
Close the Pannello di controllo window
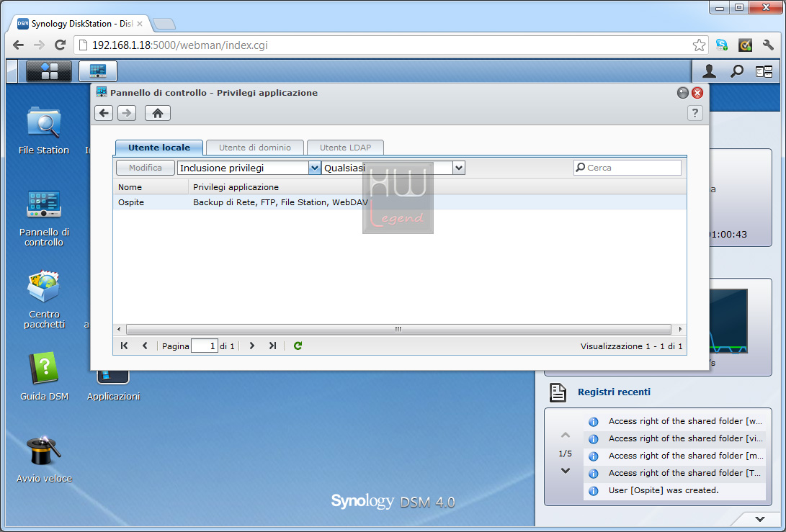pos(697,93)
